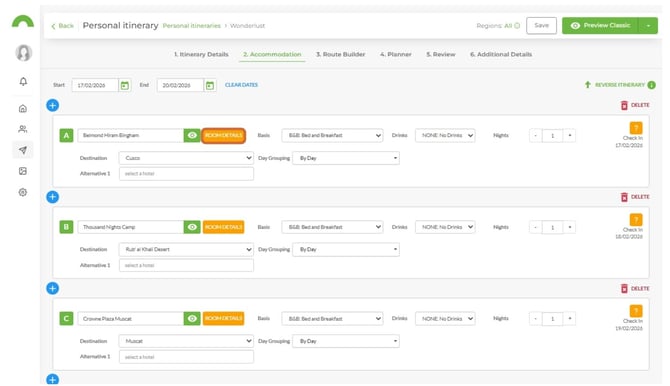
Task: Open the Cusco destination dropdown
Action: pos(186,158)
